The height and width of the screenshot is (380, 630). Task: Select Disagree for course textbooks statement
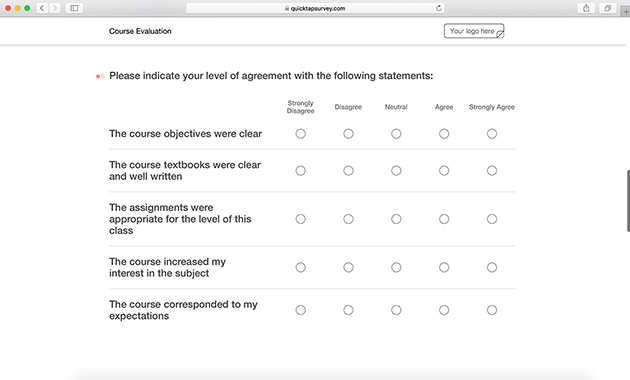tap(348, 171)
